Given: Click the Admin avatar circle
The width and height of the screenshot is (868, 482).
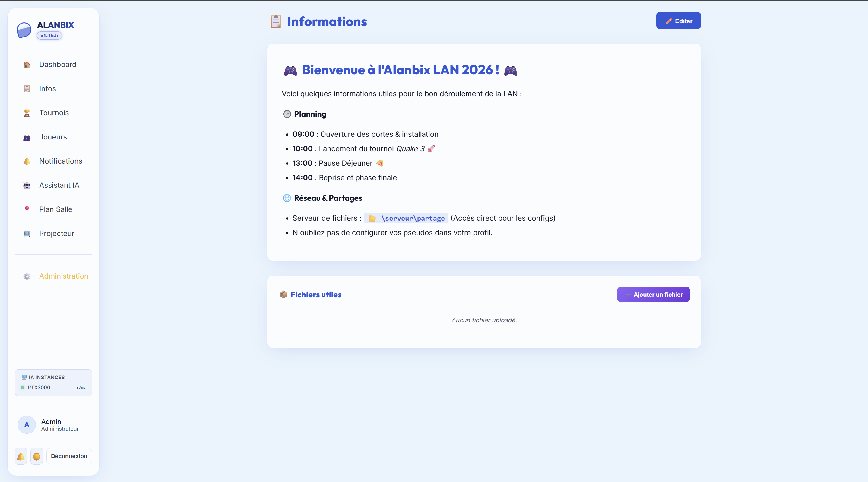Looking at the screenshot, I should 27,425.
